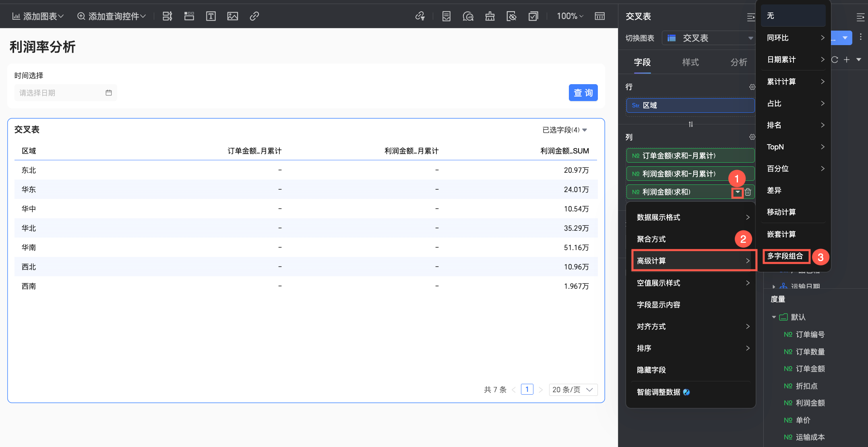Viewport: 868px width, 447px height.
Task: Open the three-dot more options menu
Action: (860, 37)
